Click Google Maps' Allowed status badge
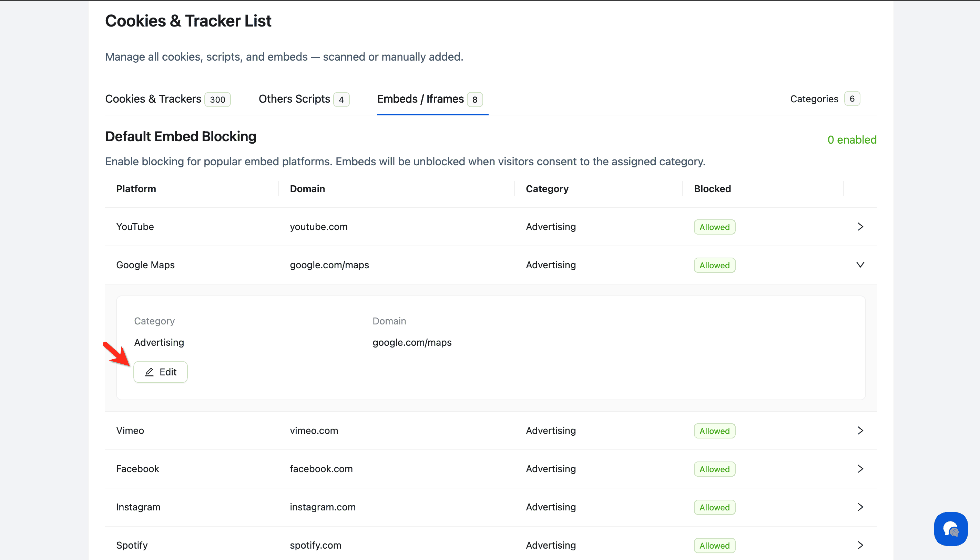Image resolution: width=980 pixels, height=560 pixels. coord(714,266)
